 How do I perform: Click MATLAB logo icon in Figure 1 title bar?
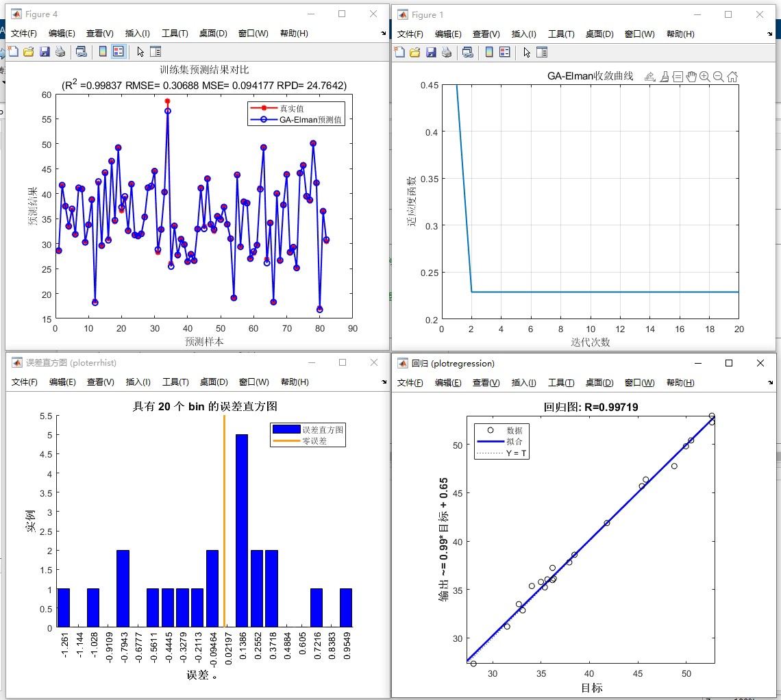click(x=402, y=14)
